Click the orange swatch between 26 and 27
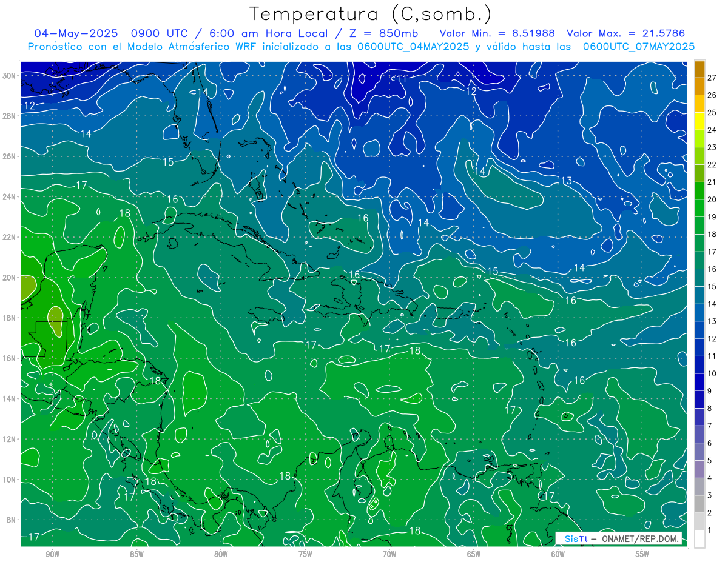Viewport: 728px width, 562px height. click(x=699, y=86)
